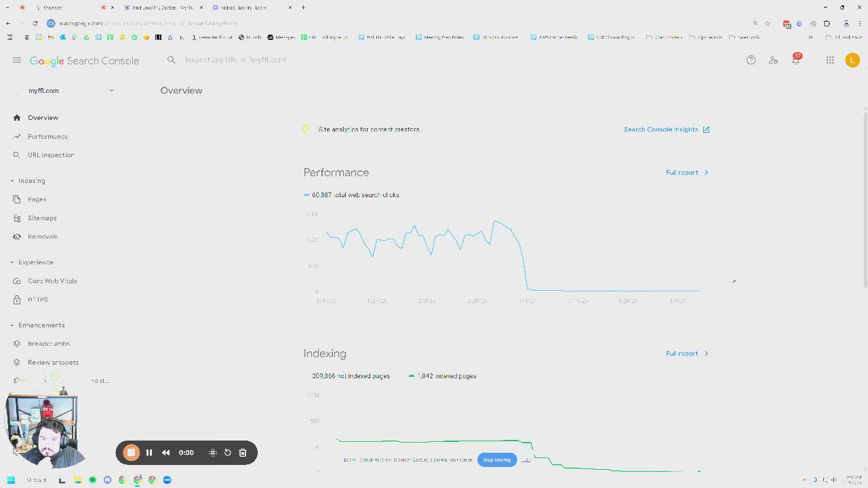Viewport: 868px width, 488px height.
Task: Collapse the Experience section
Action: [x=12, y=262]
